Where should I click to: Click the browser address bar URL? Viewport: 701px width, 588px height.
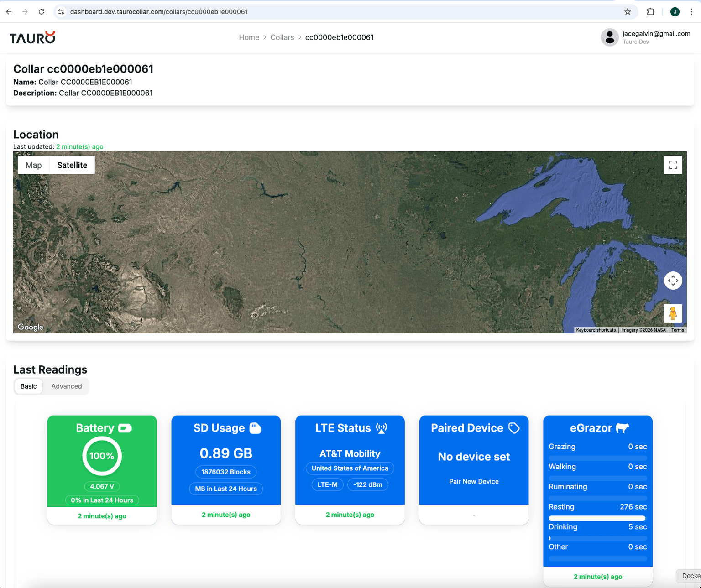[159, 12]
